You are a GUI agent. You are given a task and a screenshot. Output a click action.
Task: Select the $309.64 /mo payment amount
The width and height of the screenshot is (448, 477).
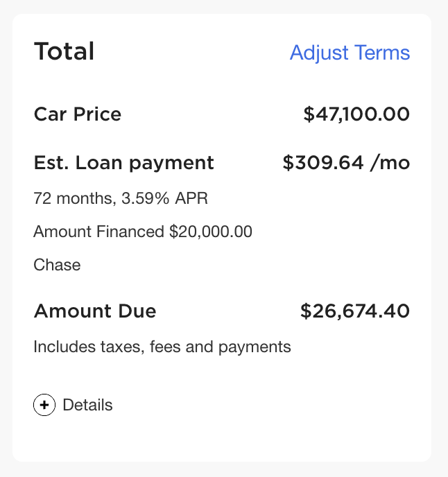(x=346, y=163)
